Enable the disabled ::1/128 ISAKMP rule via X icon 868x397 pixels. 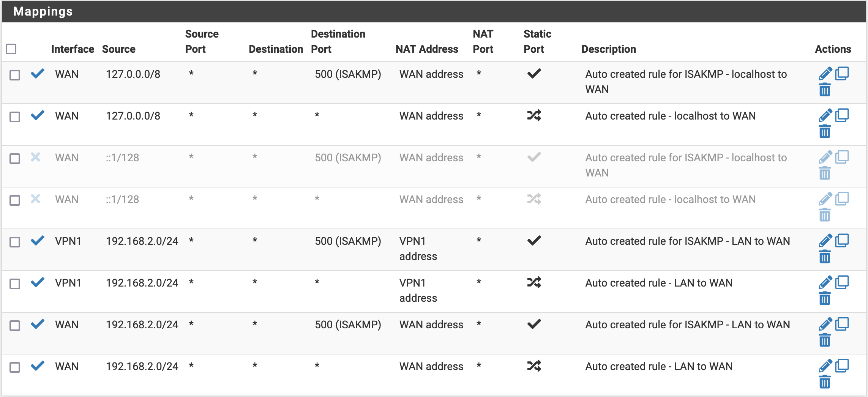36,157
